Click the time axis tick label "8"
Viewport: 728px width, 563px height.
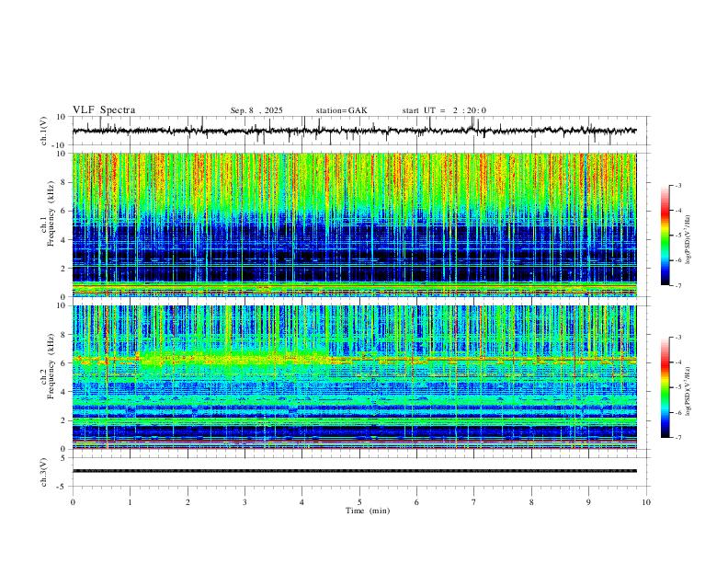click(531, 502)
